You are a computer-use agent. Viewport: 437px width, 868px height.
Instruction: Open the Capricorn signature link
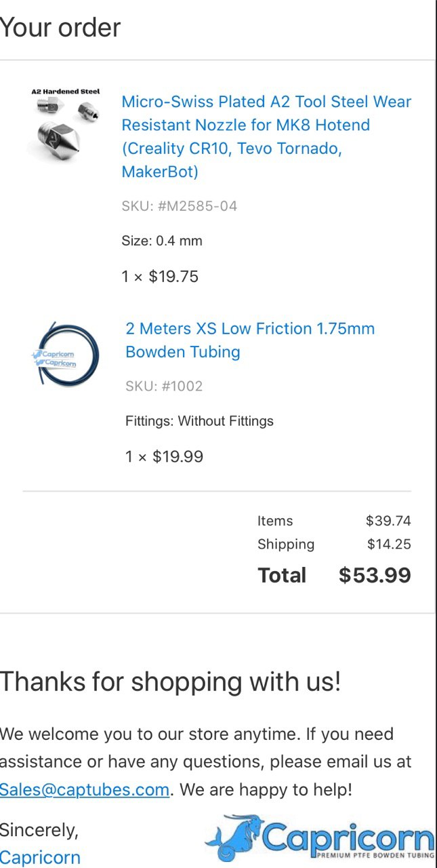pos(40,857)
